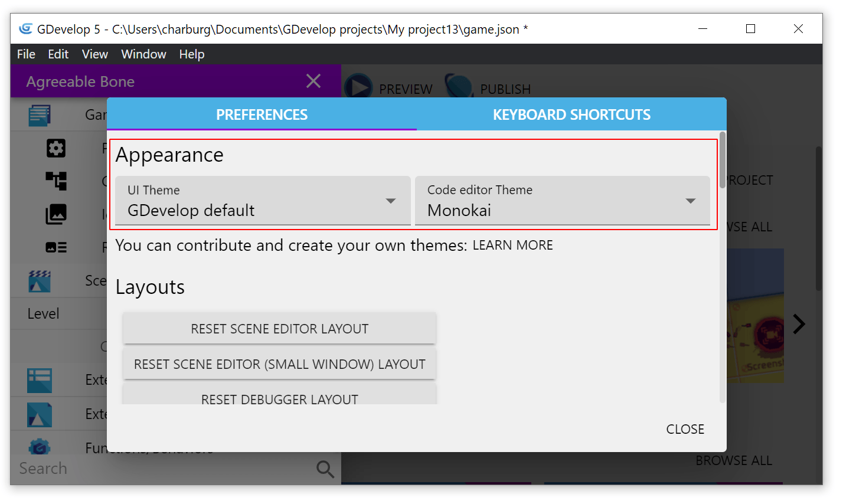
Task: Open the Help menu
Action: (x=192, y=54)
